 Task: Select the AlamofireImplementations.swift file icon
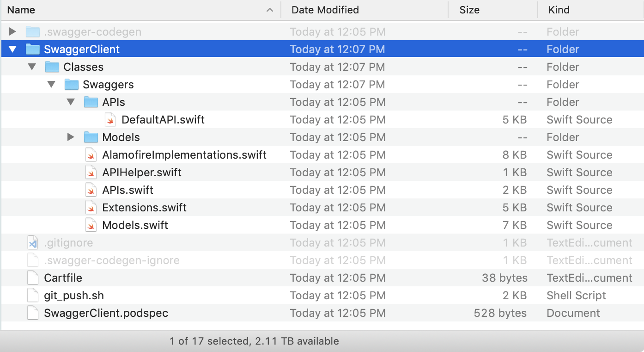(91, 154)
